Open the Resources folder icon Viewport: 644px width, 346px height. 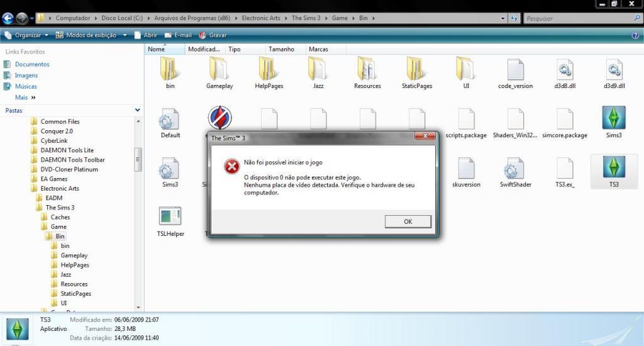click(367, 69)
